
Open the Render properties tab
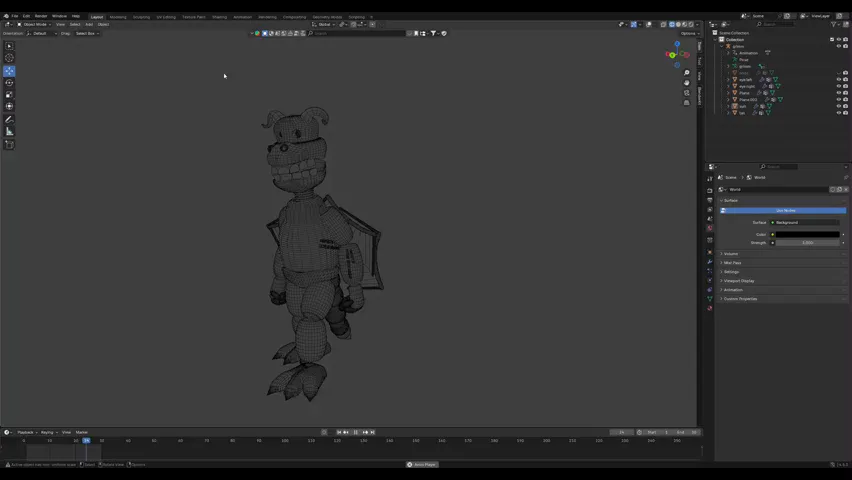pos(710,191)
